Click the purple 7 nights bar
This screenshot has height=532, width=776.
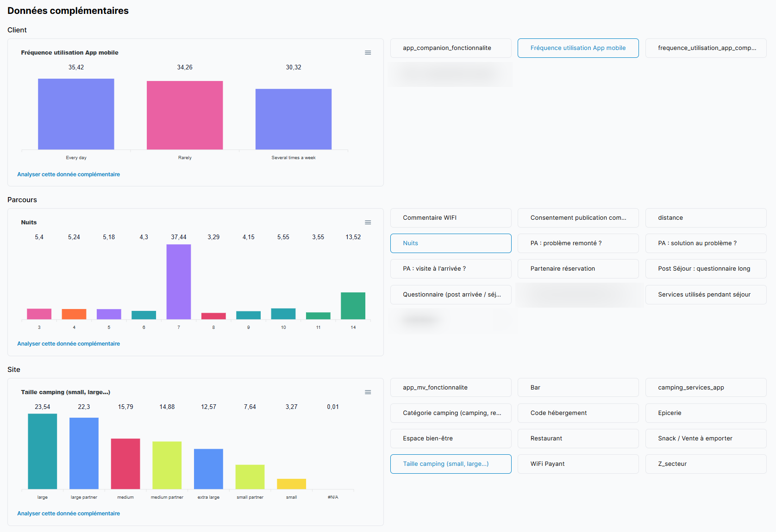pyautogui.click(x=179, y=282)
